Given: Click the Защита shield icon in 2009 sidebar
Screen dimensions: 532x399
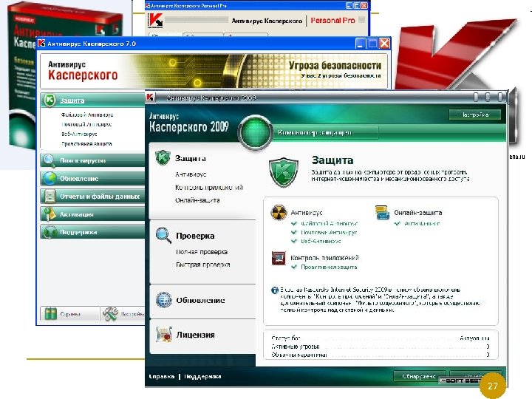Looking at the screenshot, I should [x=163, y=158].
